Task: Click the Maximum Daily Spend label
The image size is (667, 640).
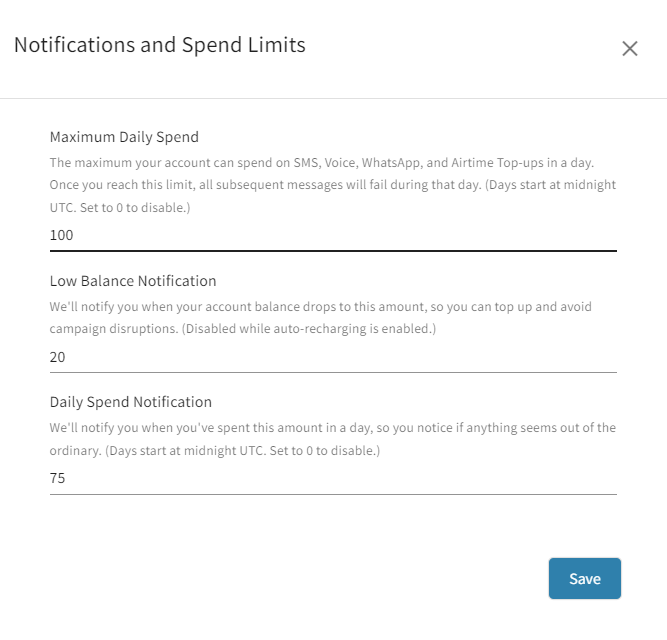Action: [x=124, y=137]
